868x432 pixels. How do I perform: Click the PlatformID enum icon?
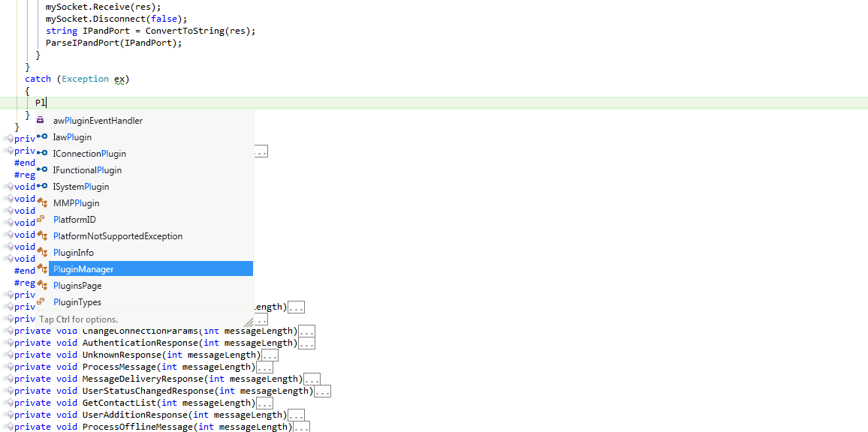(x=41, y=219)
